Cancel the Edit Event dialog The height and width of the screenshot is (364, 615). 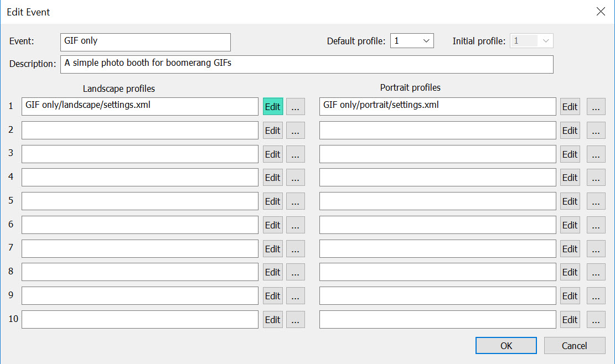point(574,346)
